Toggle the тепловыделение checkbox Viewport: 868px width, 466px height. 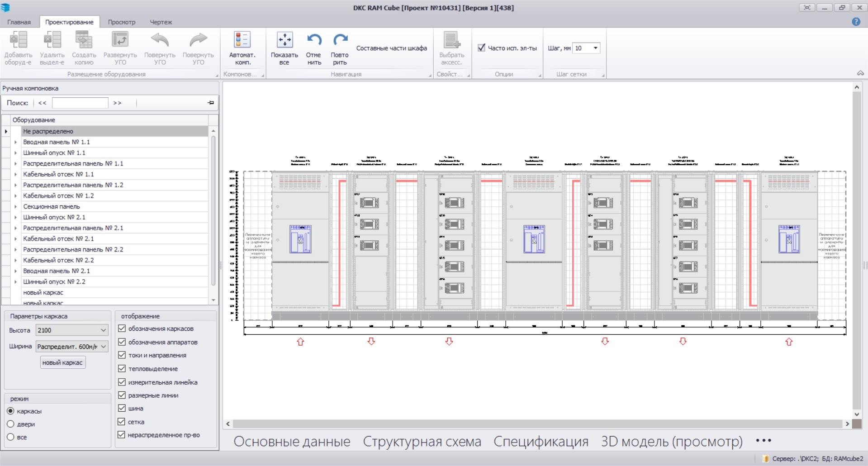click(122, 369)
